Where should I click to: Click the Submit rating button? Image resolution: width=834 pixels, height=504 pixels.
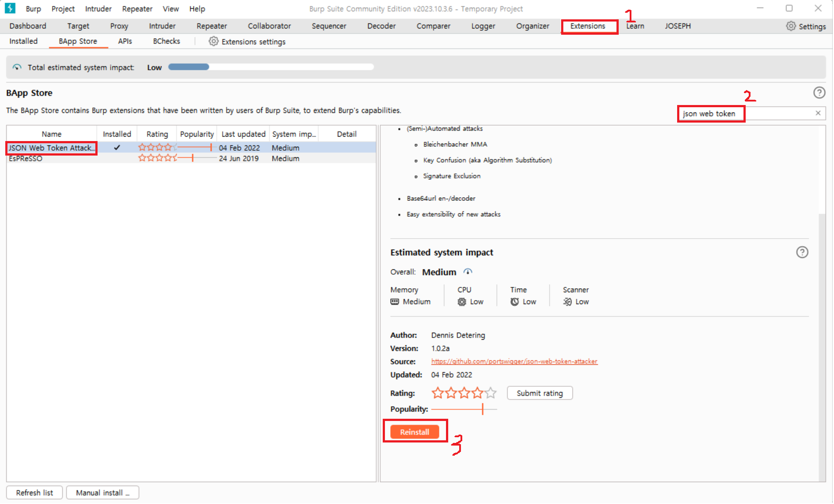coord(540,393)
